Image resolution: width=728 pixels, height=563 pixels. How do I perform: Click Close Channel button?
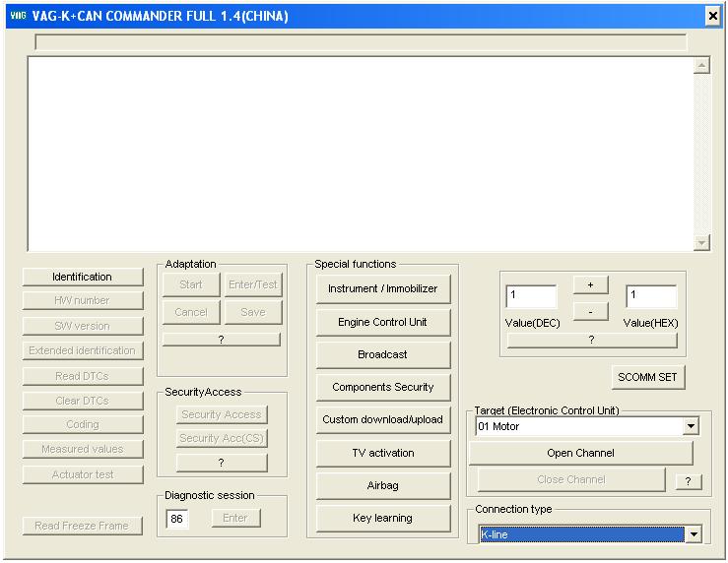[571, 479]
